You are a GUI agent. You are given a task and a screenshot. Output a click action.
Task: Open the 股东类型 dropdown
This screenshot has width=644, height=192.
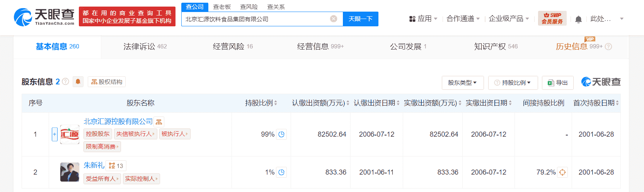point(462,82)
